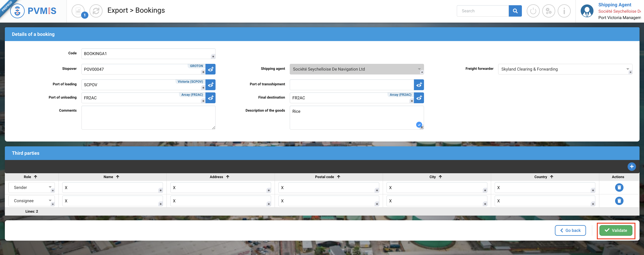Click the Comments text area
Image resolution: width=644 pixels, height=255 pixels.
148,118
